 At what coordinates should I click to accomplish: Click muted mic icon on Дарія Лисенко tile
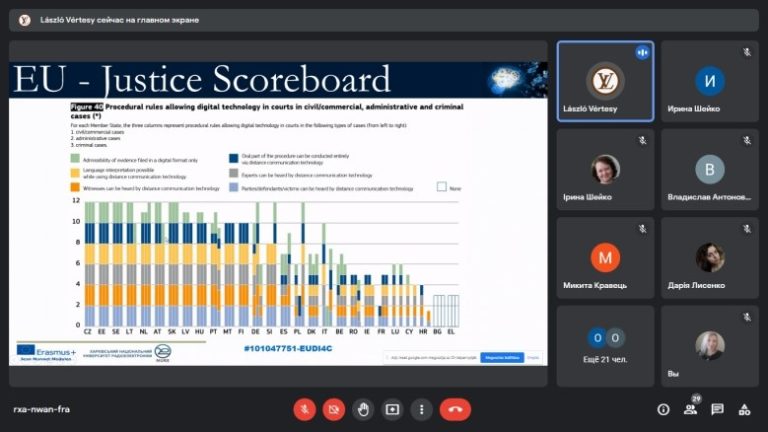746,229
